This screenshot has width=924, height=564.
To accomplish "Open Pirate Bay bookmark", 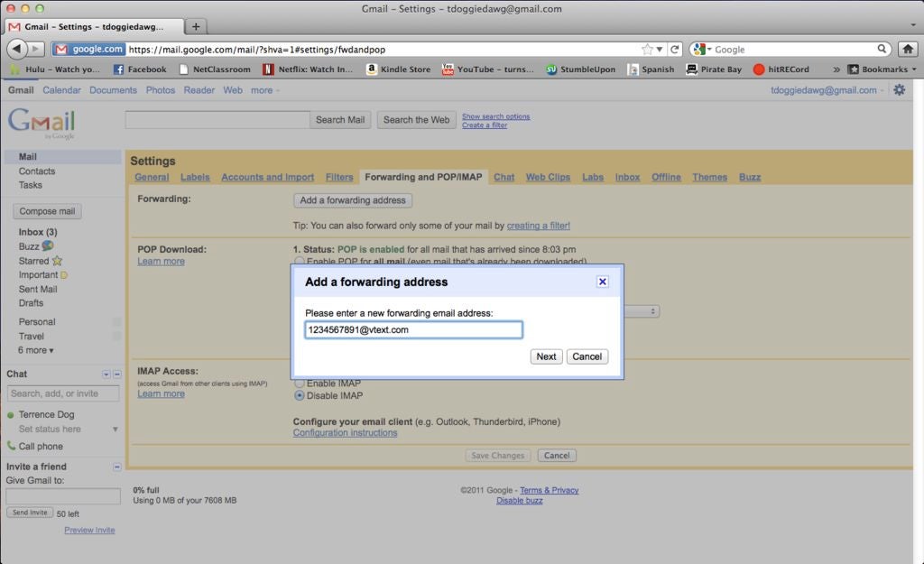I will pyautogui.click(x=714, y=69).
